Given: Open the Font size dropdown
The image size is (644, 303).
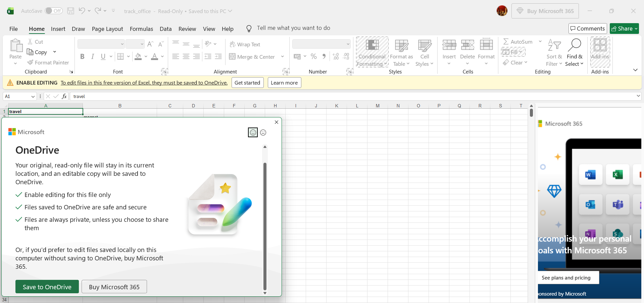Looking at the screenshot, I should pos(142,44).
